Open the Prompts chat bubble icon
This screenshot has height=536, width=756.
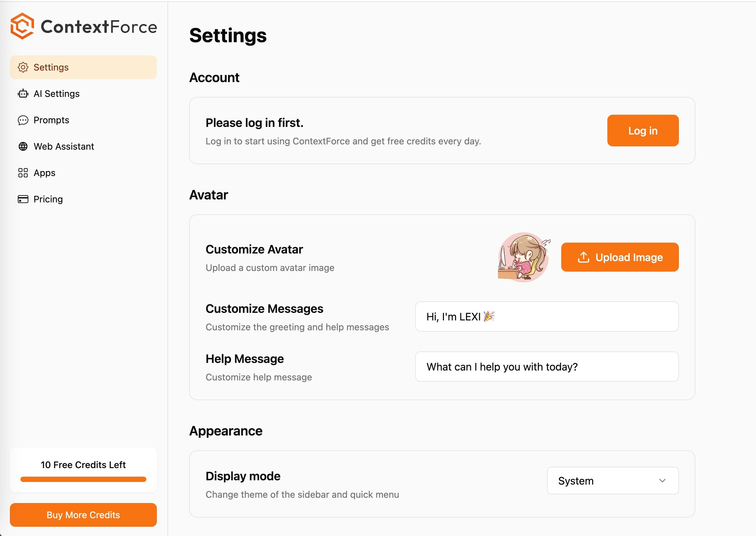click(x=23, y=120)
